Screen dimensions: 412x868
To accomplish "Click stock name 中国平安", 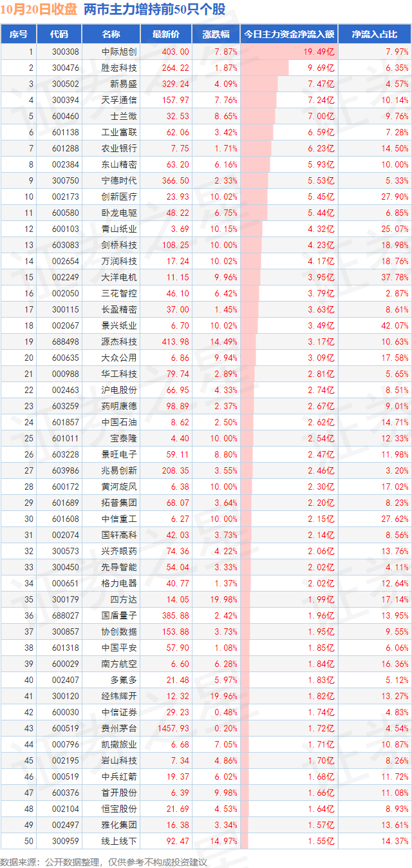I will [x=119, y=648].
